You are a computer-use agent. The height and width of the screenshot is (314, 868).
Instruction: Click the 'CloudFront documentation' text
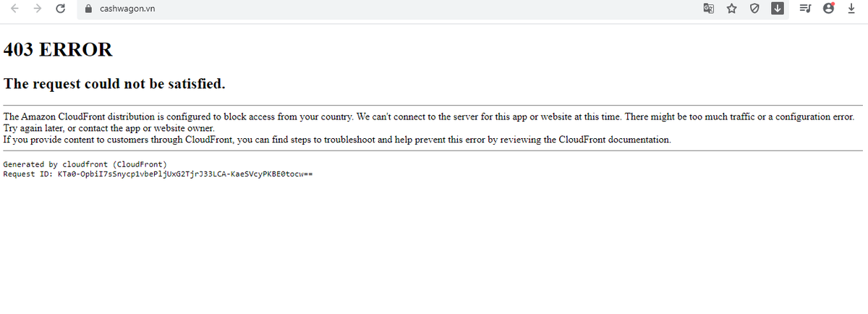pos(615,140)
